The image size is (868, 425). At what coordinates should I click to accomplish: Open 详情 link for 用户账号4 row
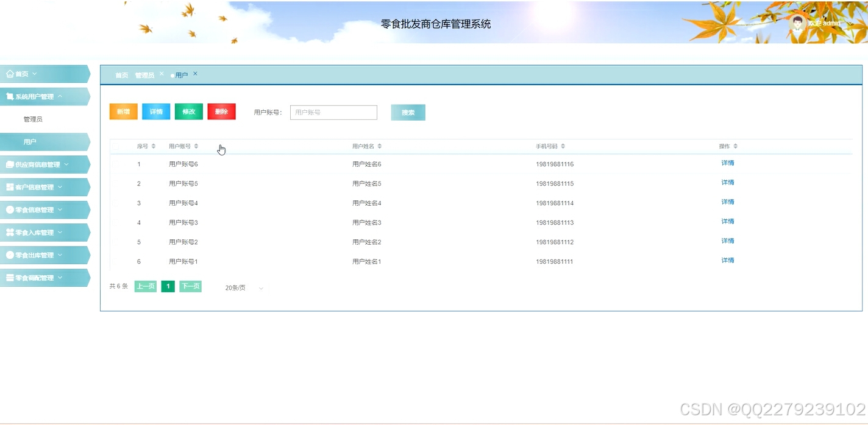coord(727,202)
